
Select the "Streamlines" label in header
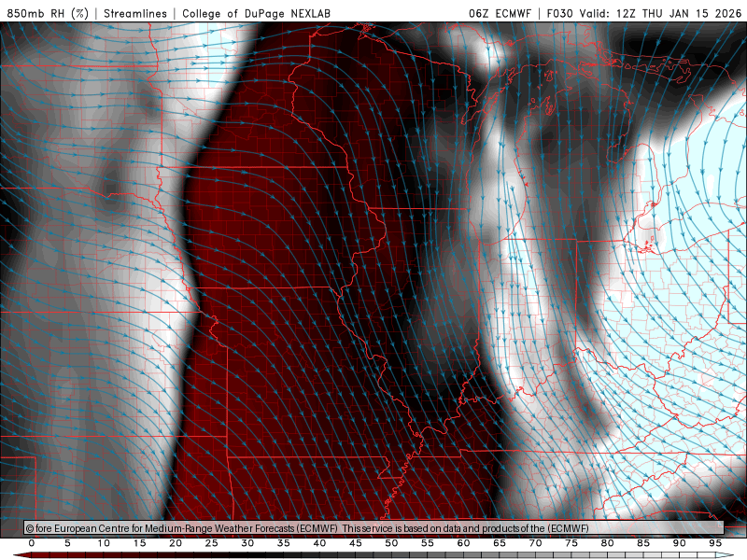(x=135, y=13)
